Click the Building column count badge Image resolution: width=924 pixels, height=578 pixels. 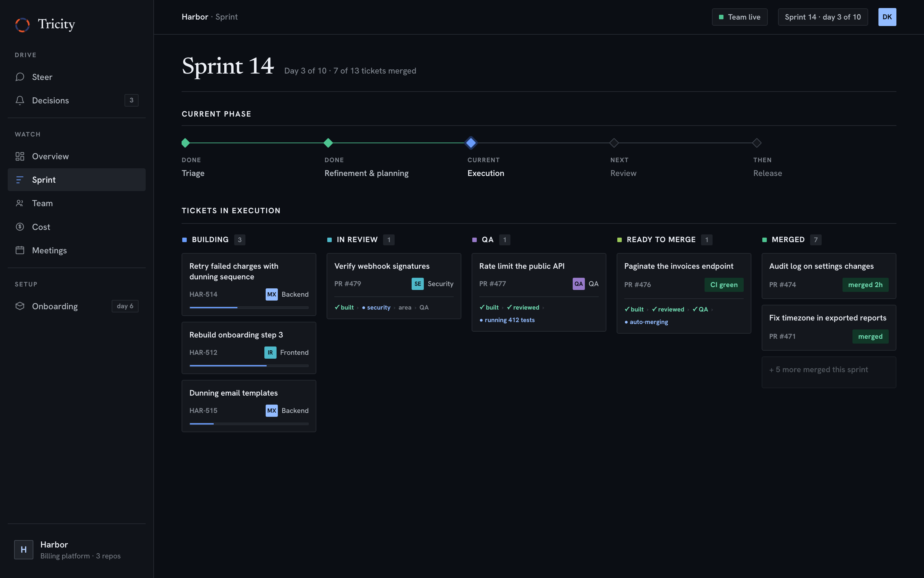[239, 240]
